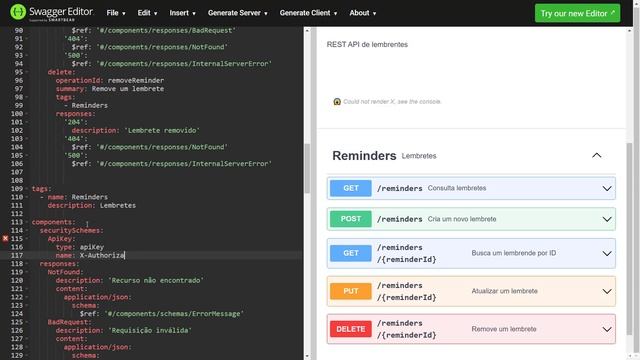
Task: Click 'type: apiKey' on line 116
Action: tap(80, 247)
